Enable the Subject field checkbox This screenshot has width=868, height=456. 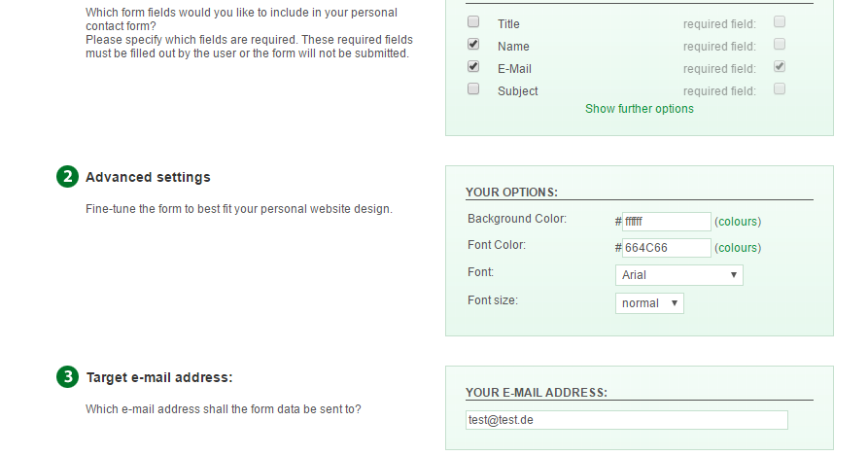point(473,89)
